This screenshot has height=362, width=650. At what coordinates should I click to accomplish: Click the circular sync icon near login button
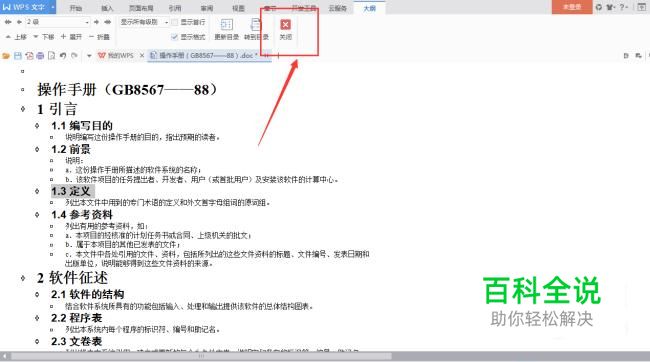[599, 7]
